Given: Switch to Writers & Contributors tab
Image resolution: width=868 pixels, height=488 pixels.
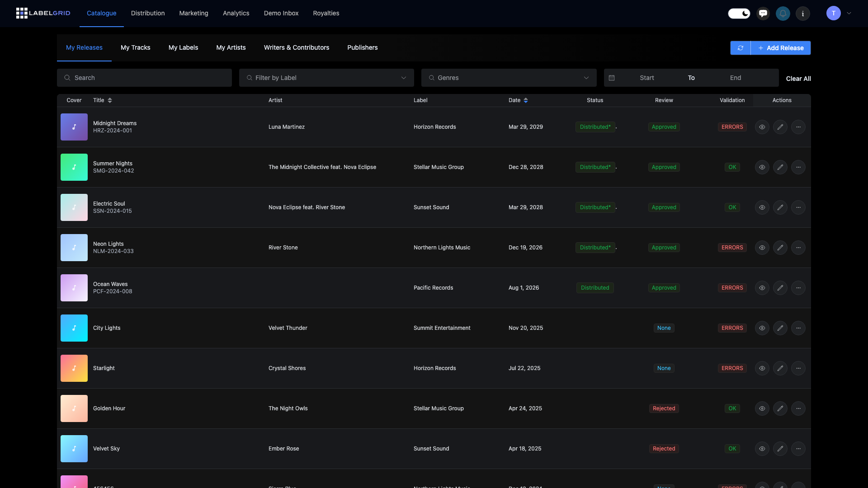Looking at the screenshot, I should (x=297, y=47).
